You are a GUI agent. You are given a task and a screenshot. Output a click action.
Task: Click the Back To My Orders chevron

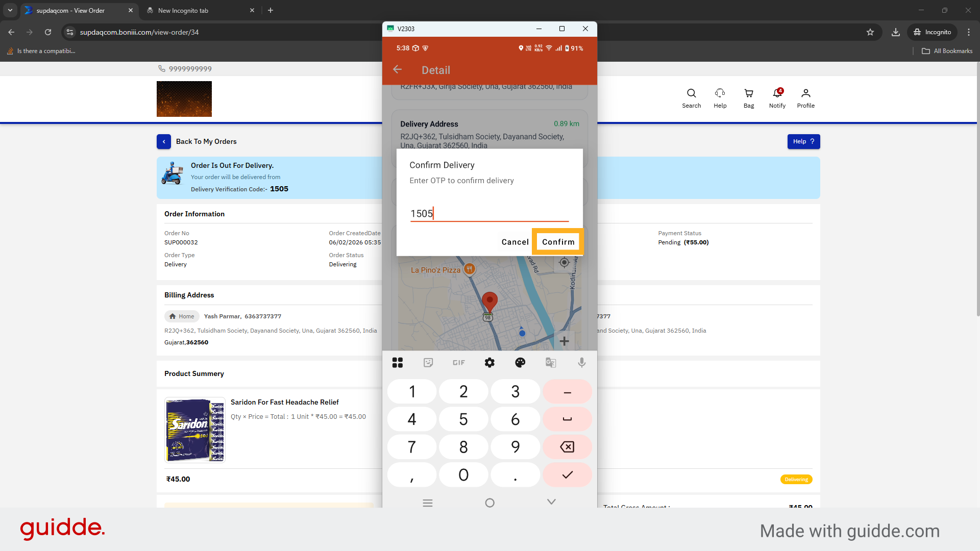pos(164,142)
